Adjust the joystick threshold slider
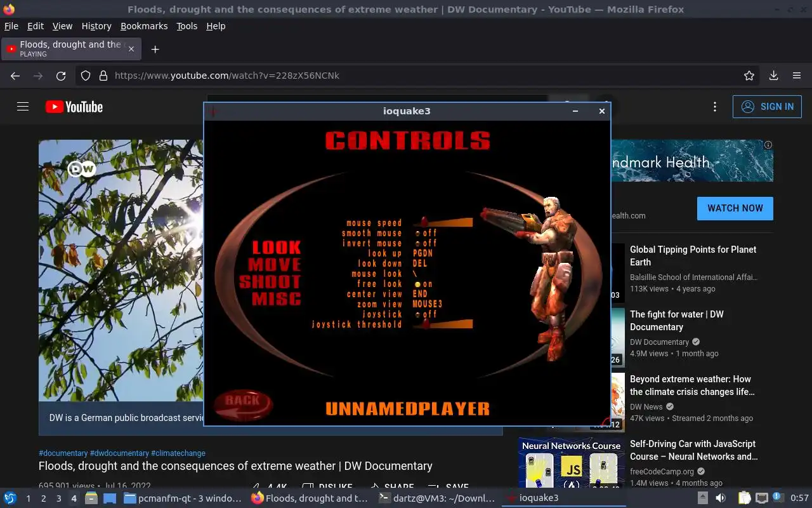 (x=443, y=324)
